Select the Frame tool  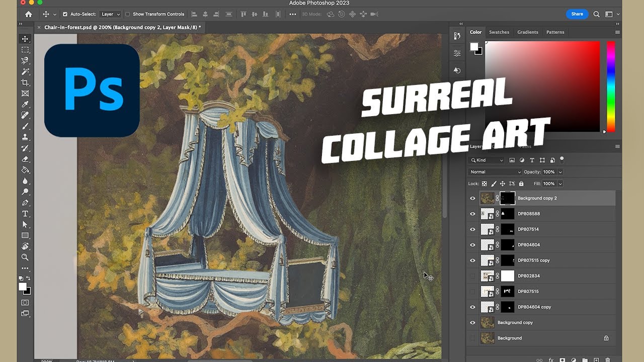[25, 94]
